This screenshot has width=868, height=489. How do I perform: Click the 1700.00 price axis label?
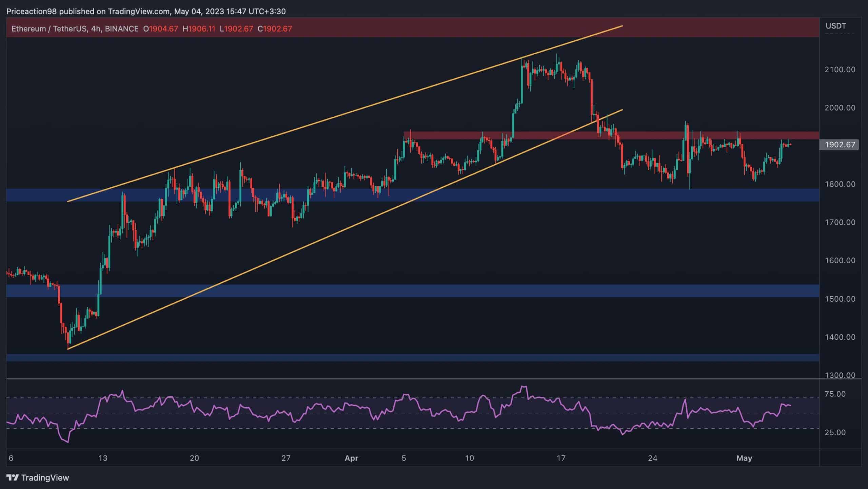point(840,222)
